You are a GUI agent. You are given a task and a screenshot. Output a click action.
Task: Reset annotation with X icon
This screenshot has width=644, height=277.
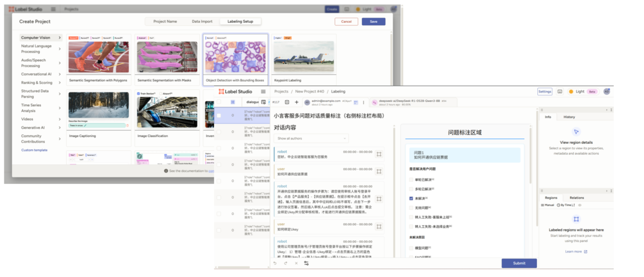pyautogui.click(x=296, y=263)
